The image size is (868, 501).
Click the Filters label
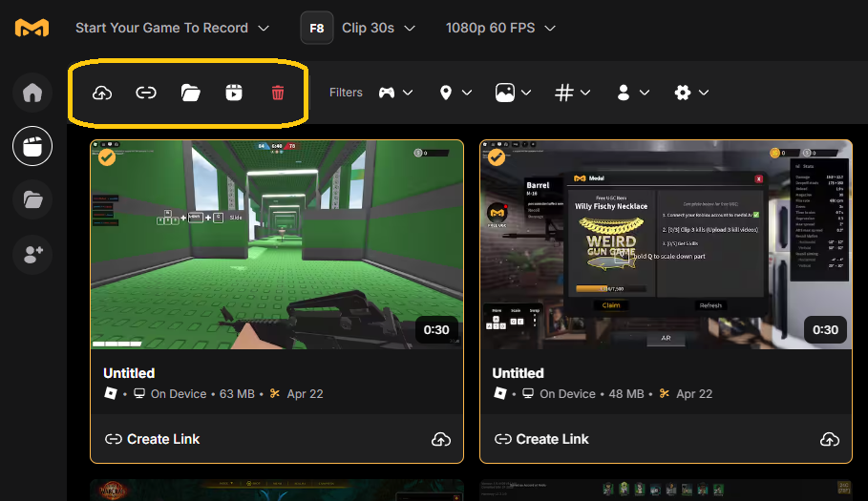tap(346, 93)
